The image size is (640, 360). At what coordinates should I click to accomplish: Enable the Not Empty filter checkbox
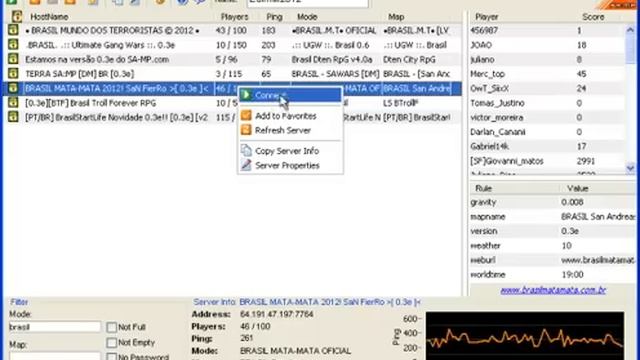click(111, 342)
